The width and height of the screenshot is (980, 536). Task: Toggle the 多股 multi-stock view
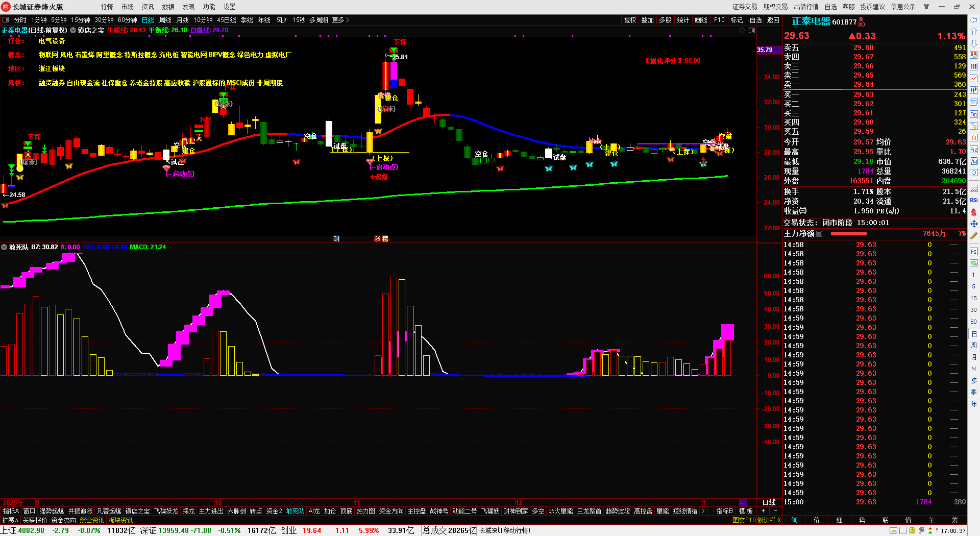tap(665, 20)
